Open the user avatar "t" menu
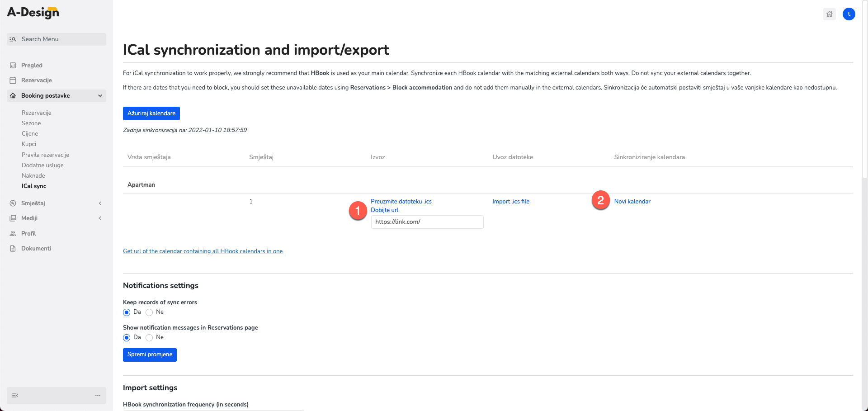The width and height of the screenshot is (868, 411). pyautogui.click(x=849, y=14)
